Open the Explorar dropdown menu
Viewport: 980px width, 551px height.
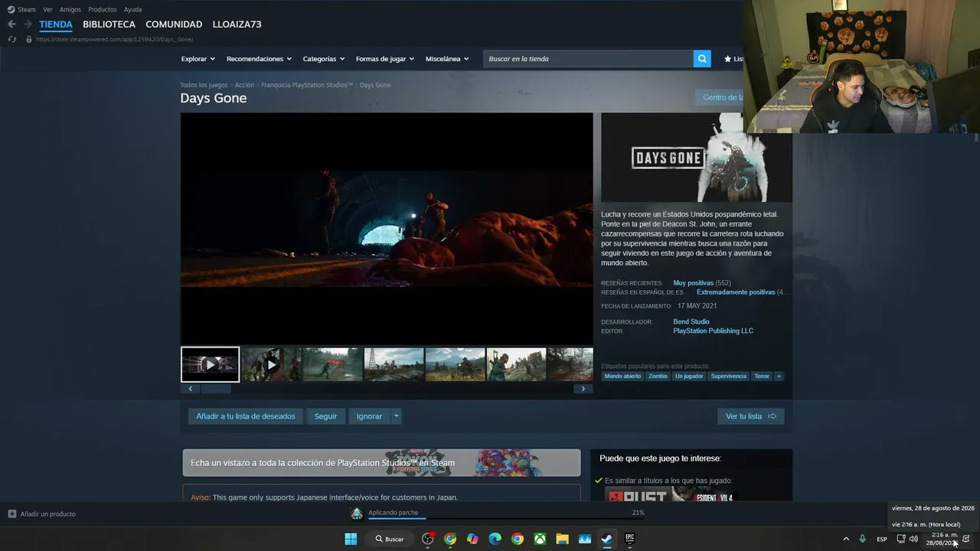[198, 59]
